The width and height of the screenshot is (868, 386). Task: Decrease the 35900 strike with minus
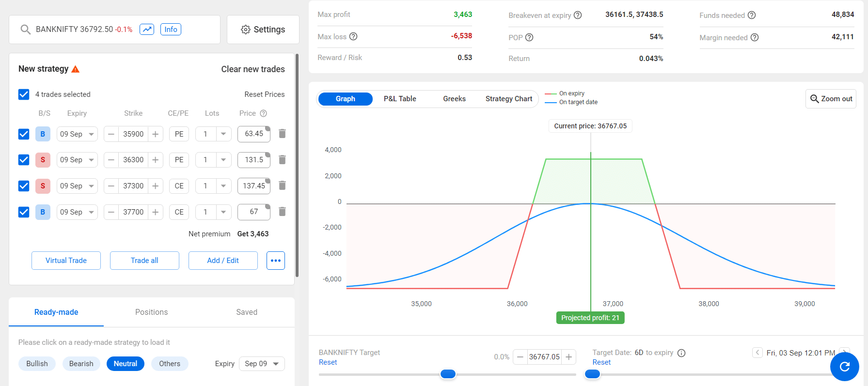111,134
